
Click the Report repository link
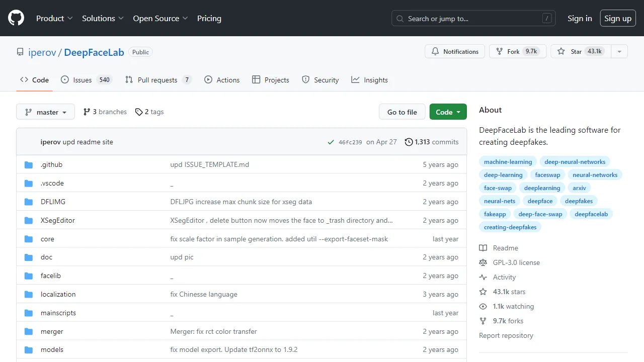[x=506, y=335]
